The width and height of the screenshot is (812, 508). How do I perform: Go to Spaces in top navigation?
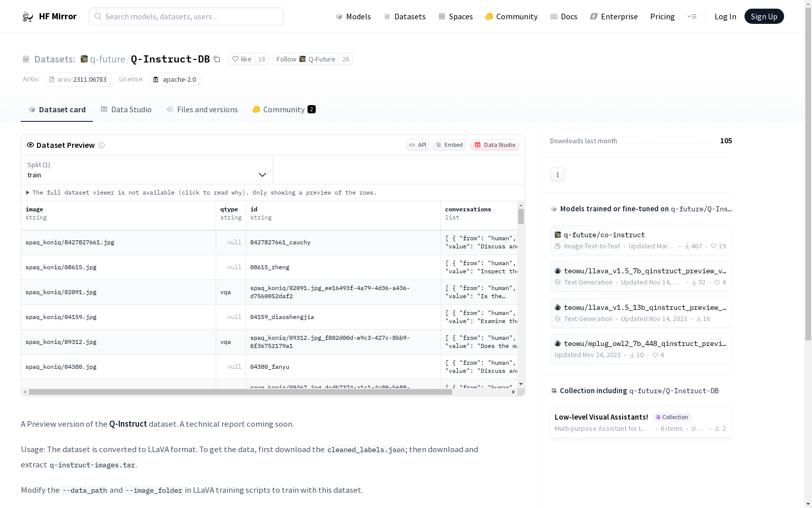pos(456,16)
